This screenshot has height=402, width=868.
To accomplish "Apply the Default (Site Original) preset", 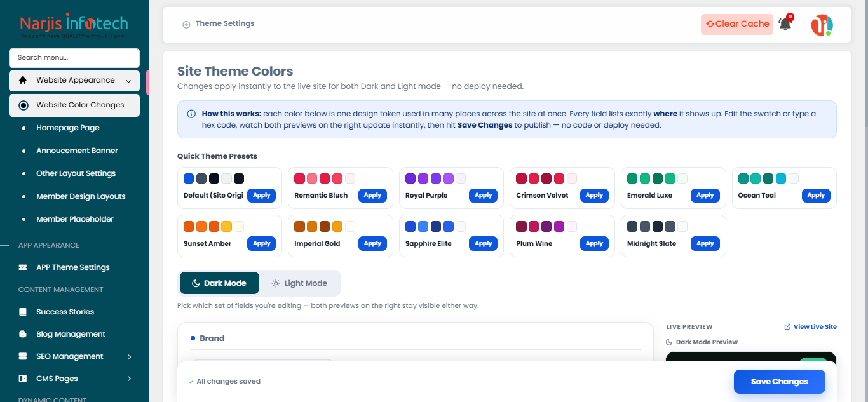I will click(262, 196).
